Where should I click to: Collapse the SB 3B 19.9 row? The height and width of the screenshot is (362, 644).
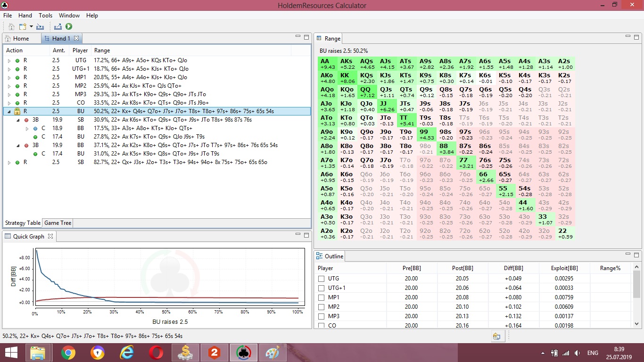18,120
